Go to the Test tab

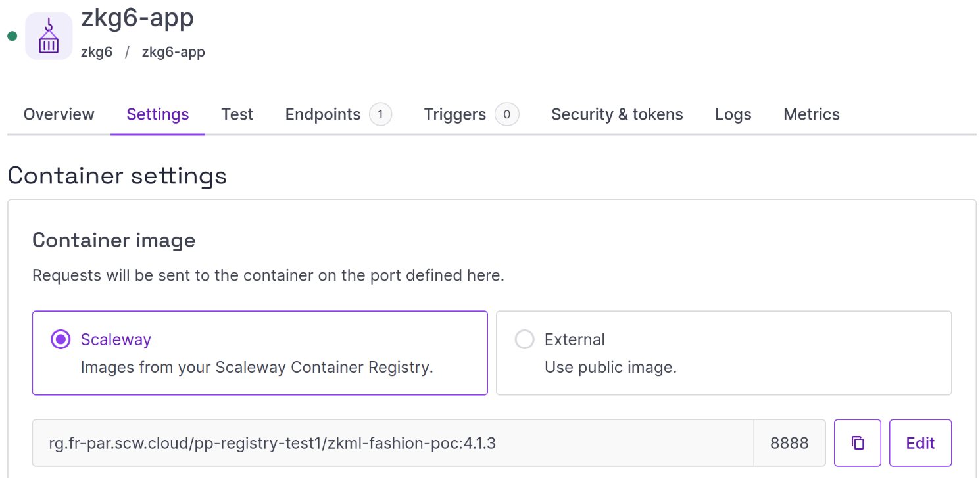click(x=237, y=114)
